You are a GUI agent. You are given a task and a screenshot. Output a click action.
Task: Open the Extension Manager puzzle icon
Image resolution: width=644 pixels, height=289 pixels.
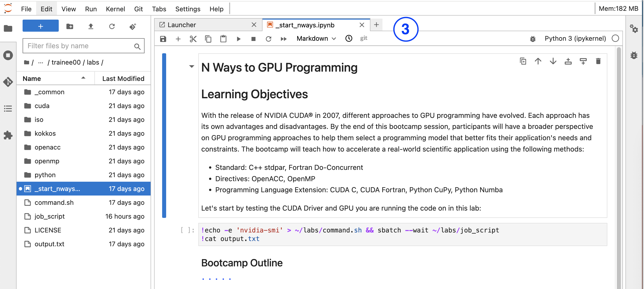8,135
